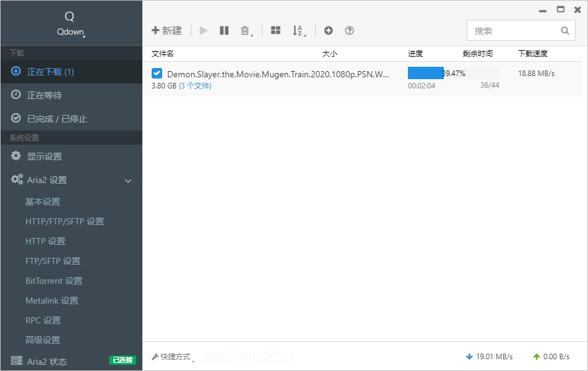Viewport: 588px width, 371px height.
Task: Click the Q logo in sidebar
Action: (x=69, y=17)
